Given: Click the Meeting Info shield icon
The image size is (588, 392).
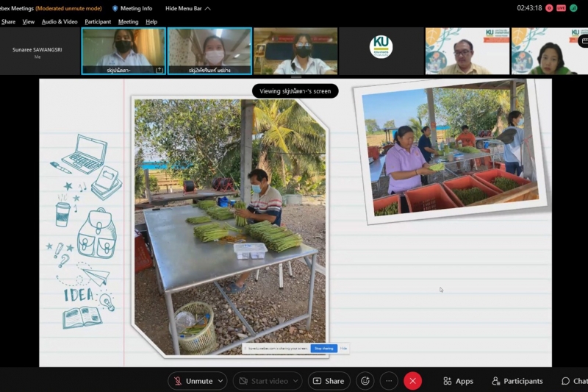Looking at the screenshot, I should (115, 8).
